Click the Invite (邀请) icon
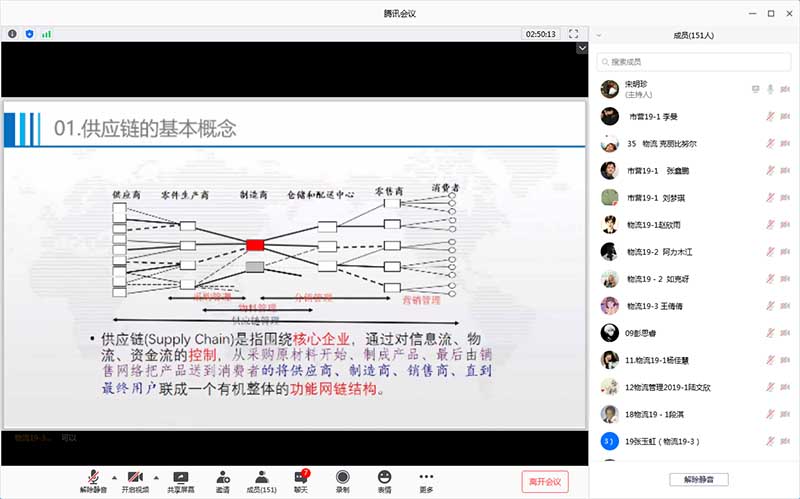The height and width of the screenshot is (499, 800). (221, 481)
